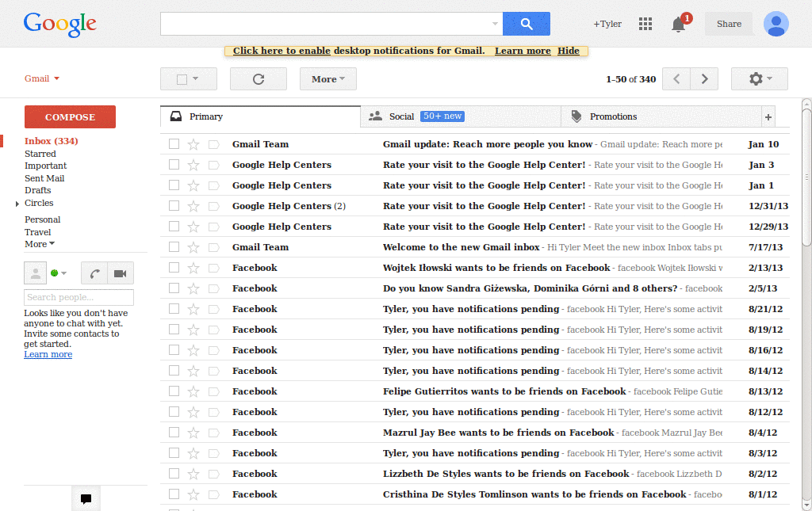Open the account profile avatar

tap(776, 24)
